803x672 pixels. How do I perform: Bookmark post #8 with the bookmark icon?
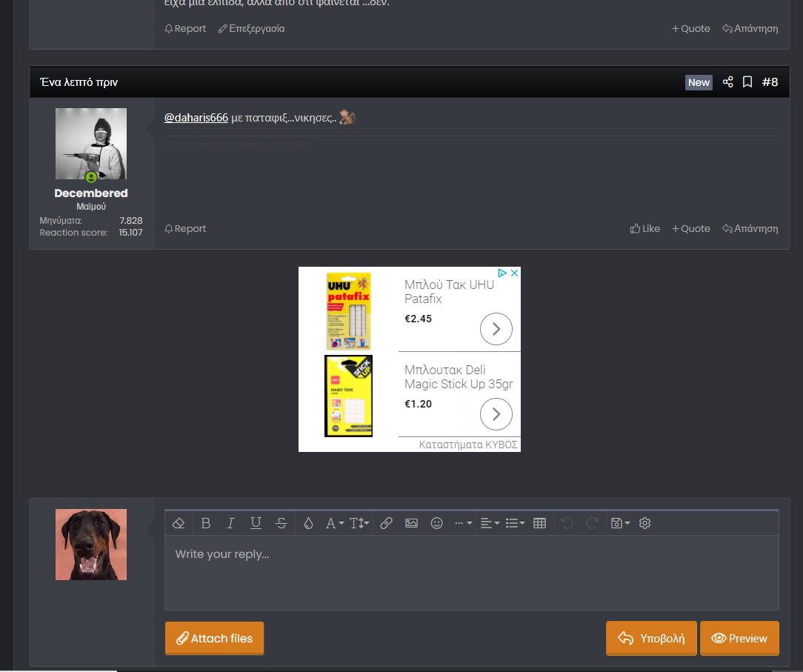747,82
